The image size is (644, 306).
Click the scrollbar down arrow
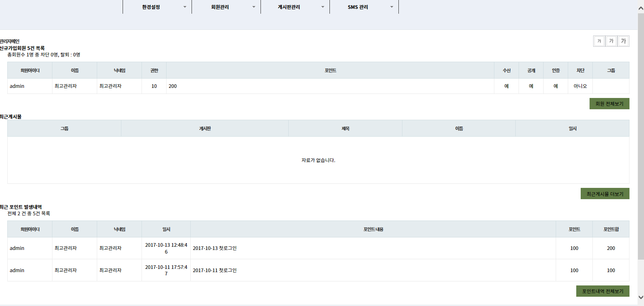641,298
